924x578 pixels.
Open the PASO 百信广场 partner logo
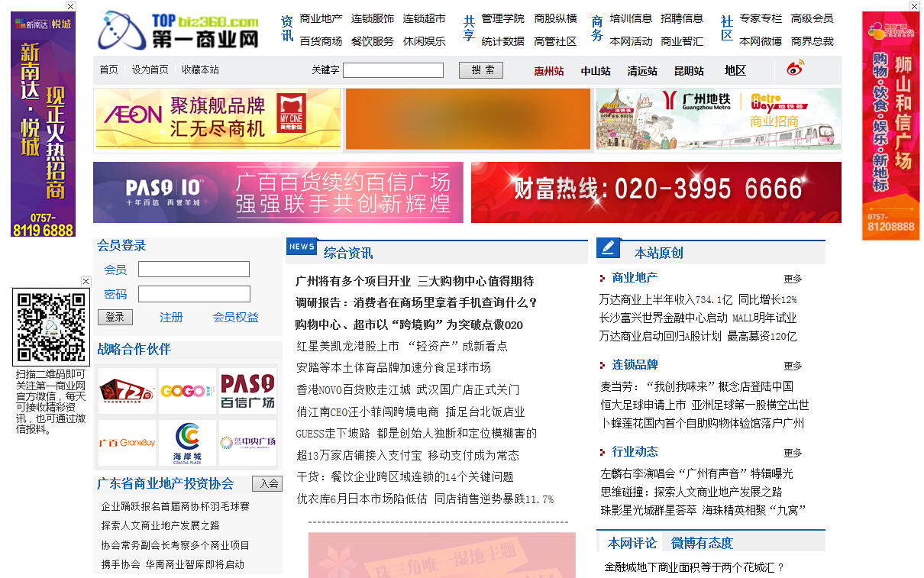248,391
